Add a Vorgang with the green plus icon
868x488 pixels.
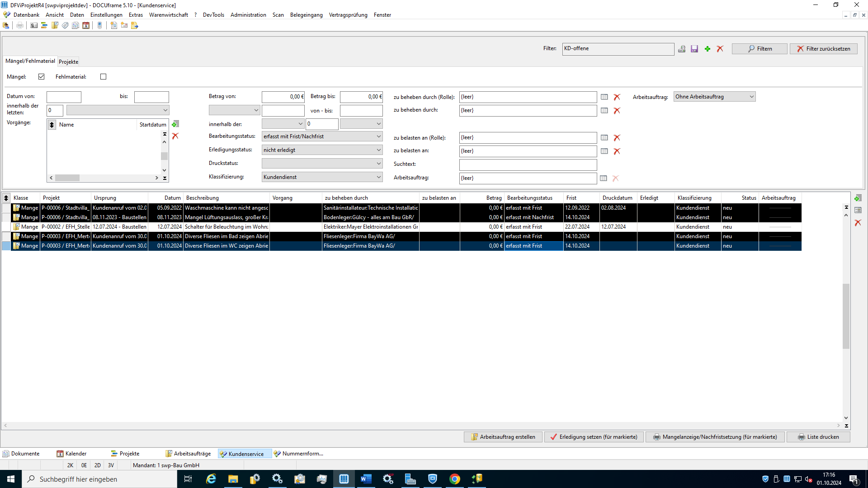click(175, 124)
